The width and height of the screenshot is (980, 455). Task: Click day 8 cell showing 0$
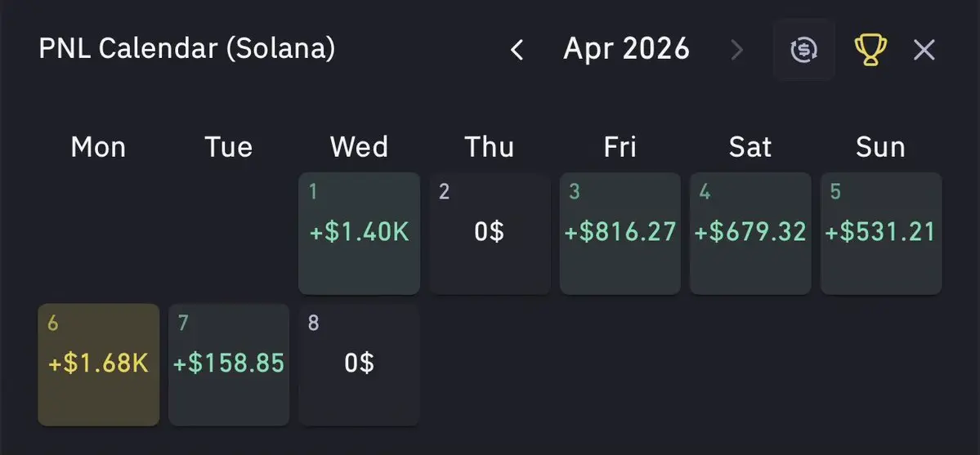pyautogui.click(x=360, y=365)
